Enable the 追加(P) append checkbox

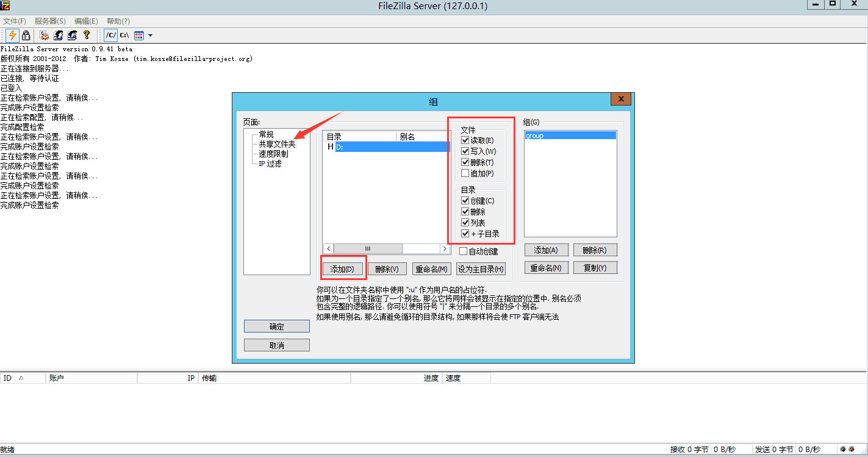tap(465, 173)
